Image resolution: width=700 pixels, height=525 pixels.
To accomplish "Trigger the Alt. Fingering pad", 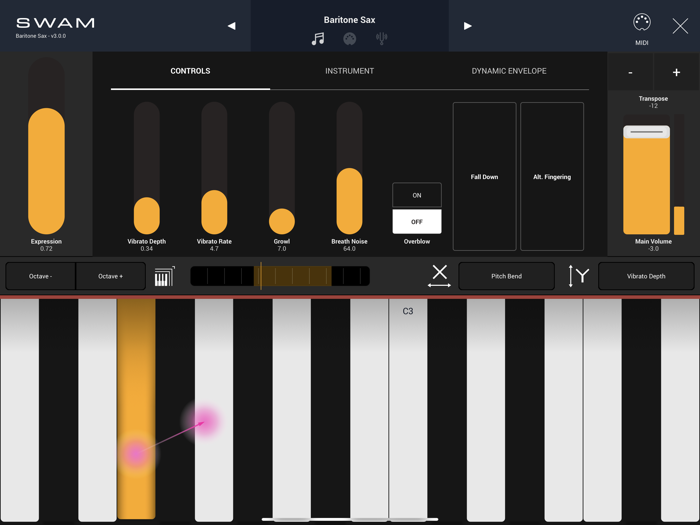I will [x=552, y=176].
